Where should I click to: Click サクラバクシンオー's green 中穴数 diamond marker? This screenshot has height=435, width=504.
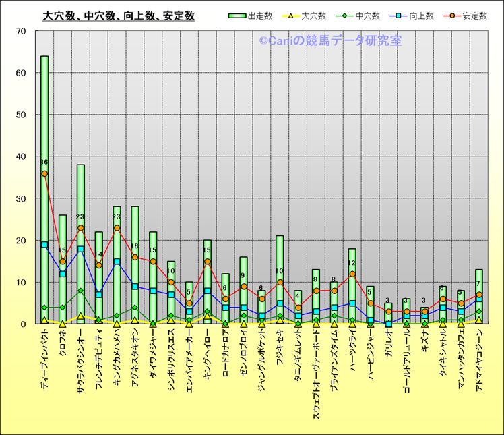click(81, 291)
